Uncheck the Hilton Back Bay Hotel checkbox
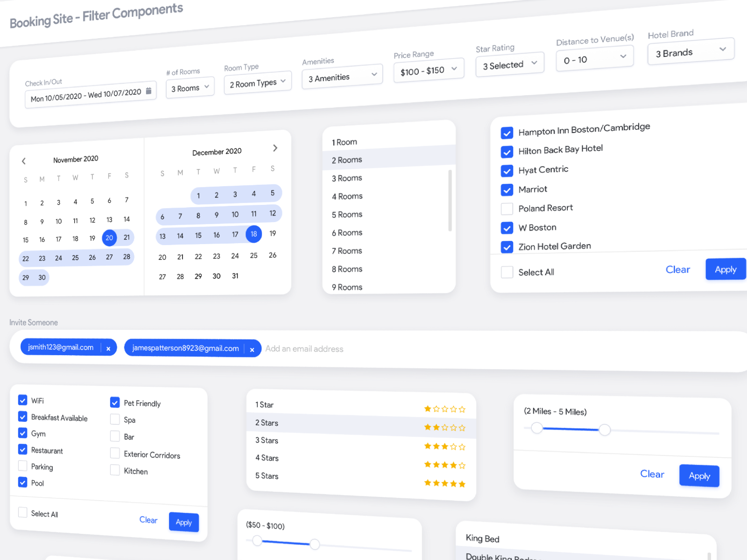 507,152
